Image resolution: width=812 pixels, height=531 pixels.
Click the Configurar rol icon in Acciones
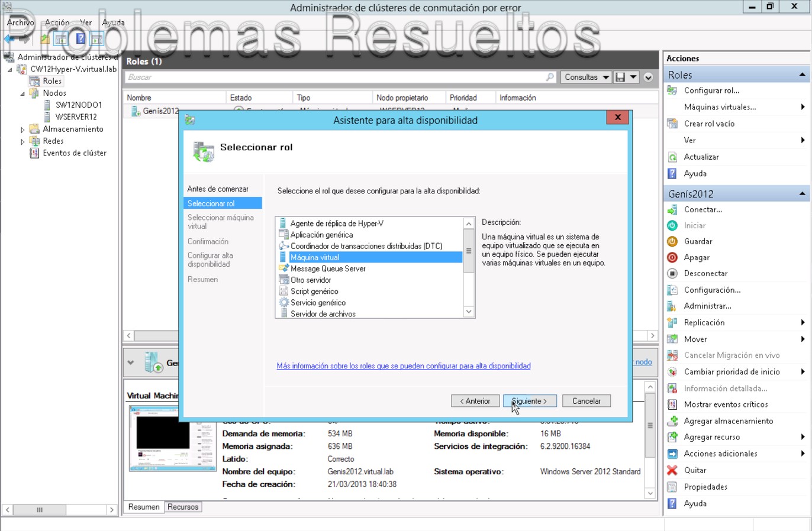click(x=672, y=90)
